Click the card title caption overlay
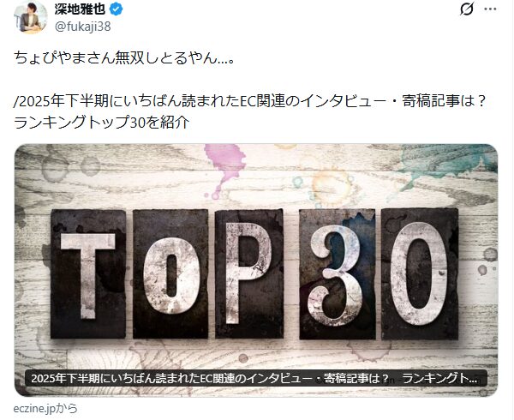 click(256, 378)
